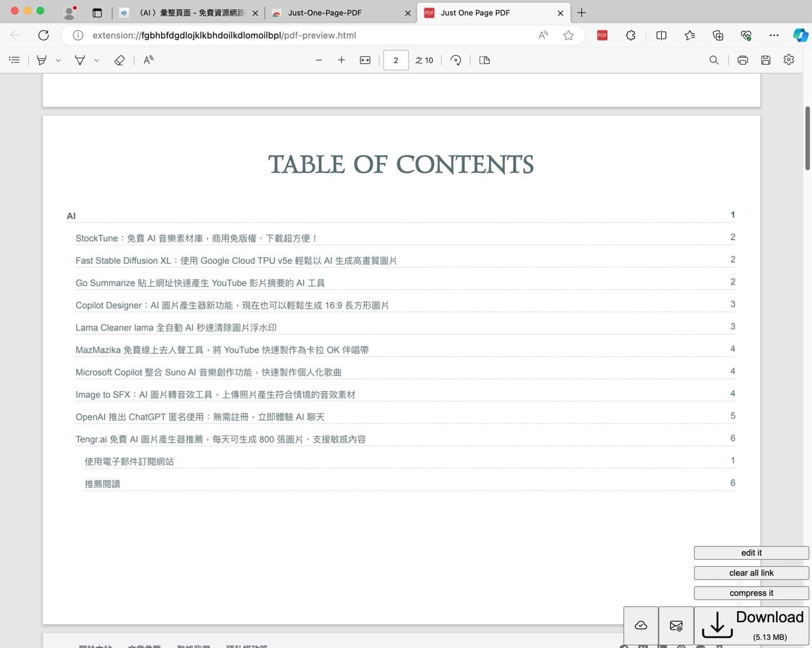
Task: Toggle the page view layout icon
Action: click(x=485, y=60)
